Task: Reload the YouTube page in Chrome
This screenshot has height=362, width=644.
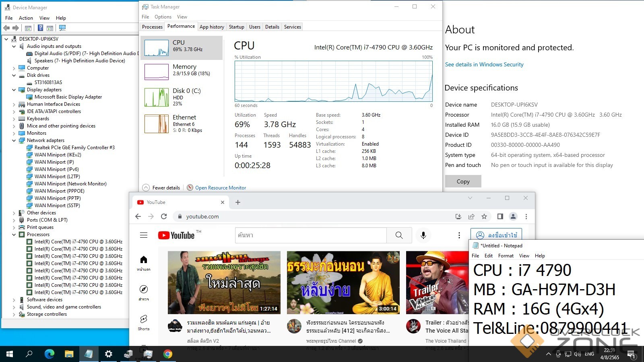Action: tap(164, 216)
